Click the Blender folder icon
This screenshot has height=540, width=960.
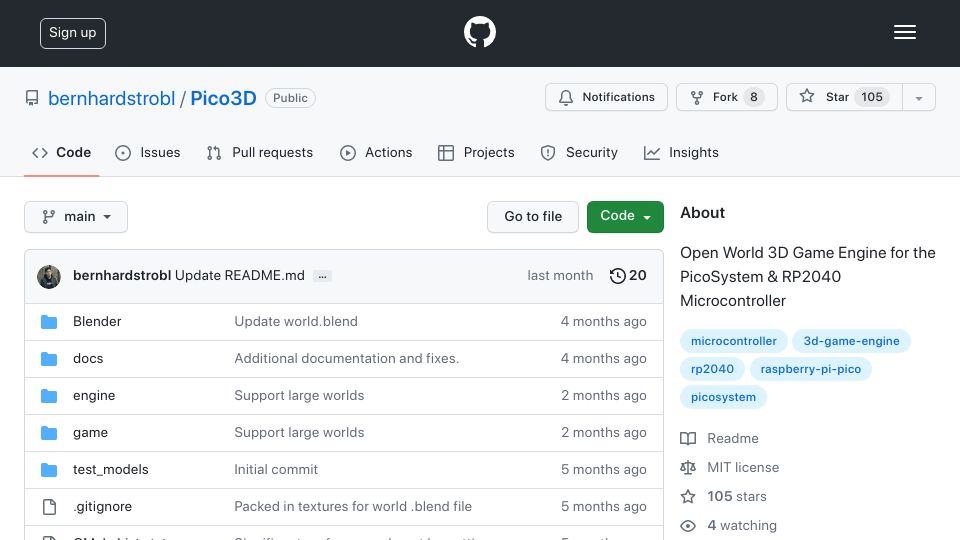tap(49, 321)
